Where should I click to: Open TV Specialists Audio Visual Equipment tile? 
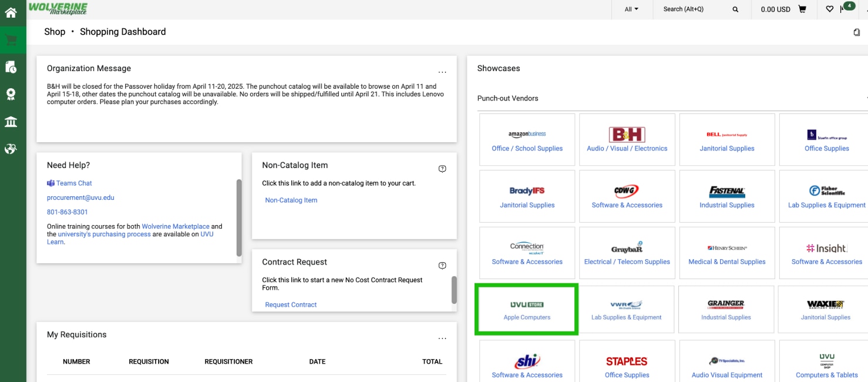pyautogui.click(x=727, y=361)
